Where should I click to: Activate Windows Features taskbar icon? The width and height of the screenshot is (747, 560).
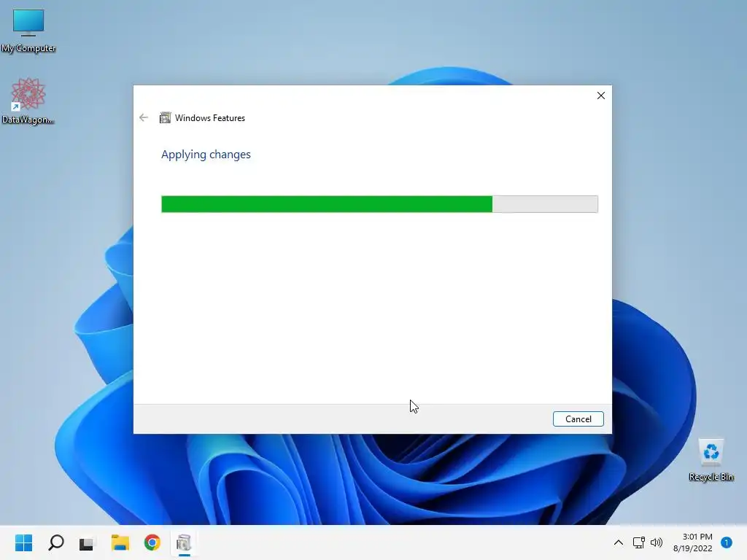[x=185, y=542]
